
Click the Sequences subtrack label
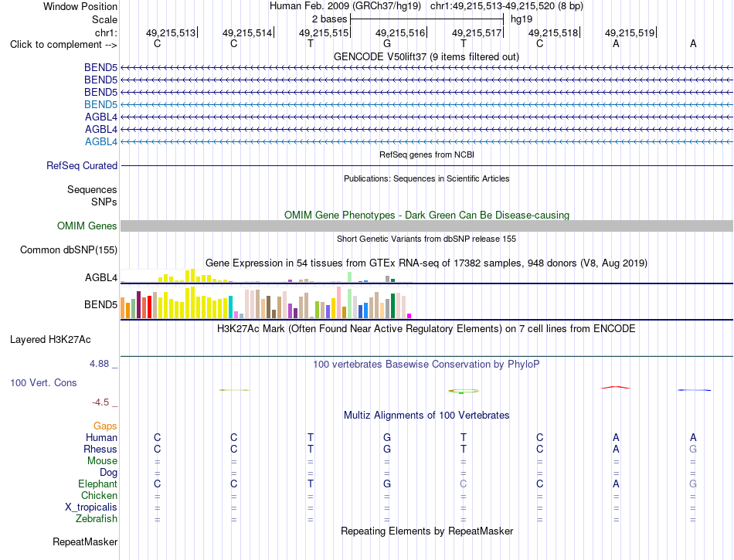[x=92, y=189]
